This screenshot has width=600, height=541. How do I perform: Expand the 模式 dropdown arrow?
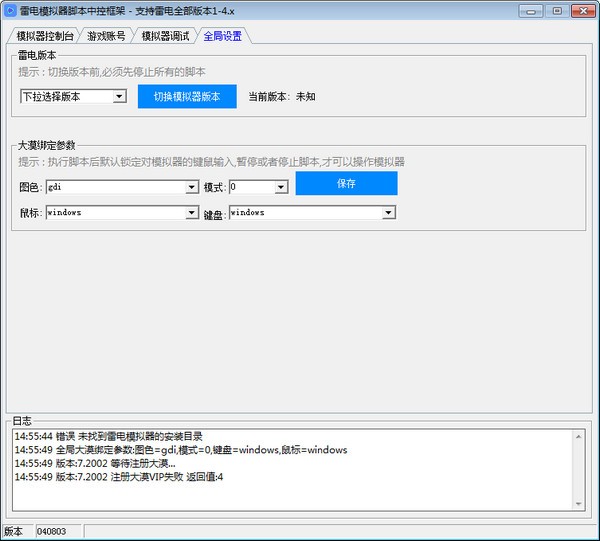[x=281, y=187]
